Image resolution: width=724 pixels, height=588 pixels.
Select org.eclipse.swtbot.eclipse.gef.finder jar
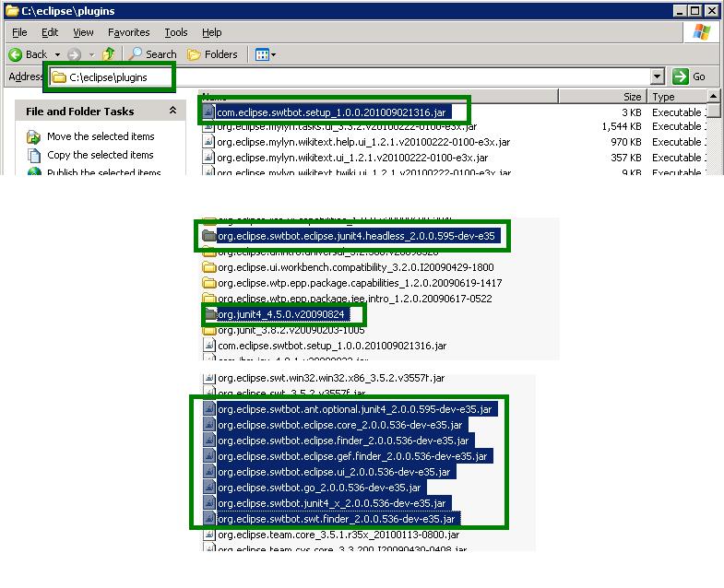click(x=352, y=456)
